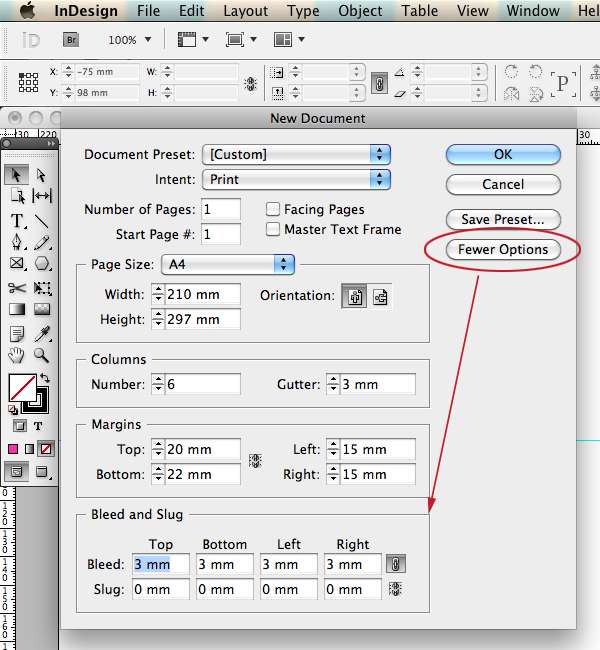
Task: Click Fewer Options button
Action: 503,250
